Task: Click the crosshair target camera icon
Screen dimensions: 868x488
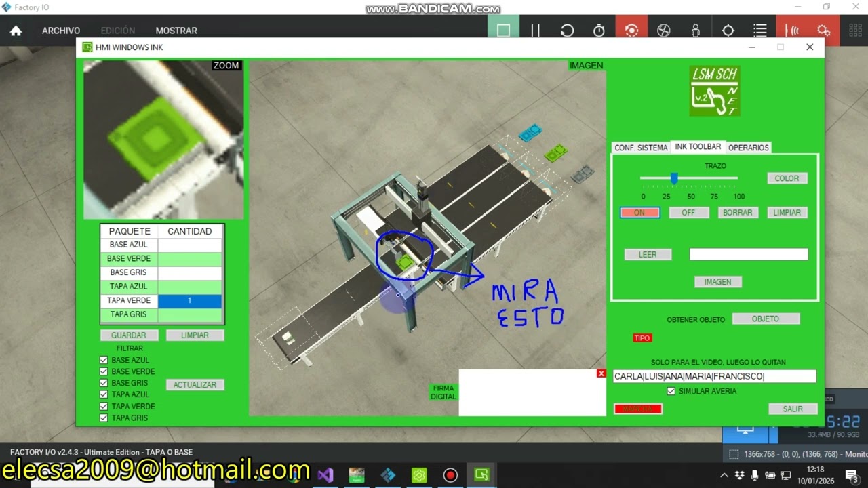Action: coord(728,30)
